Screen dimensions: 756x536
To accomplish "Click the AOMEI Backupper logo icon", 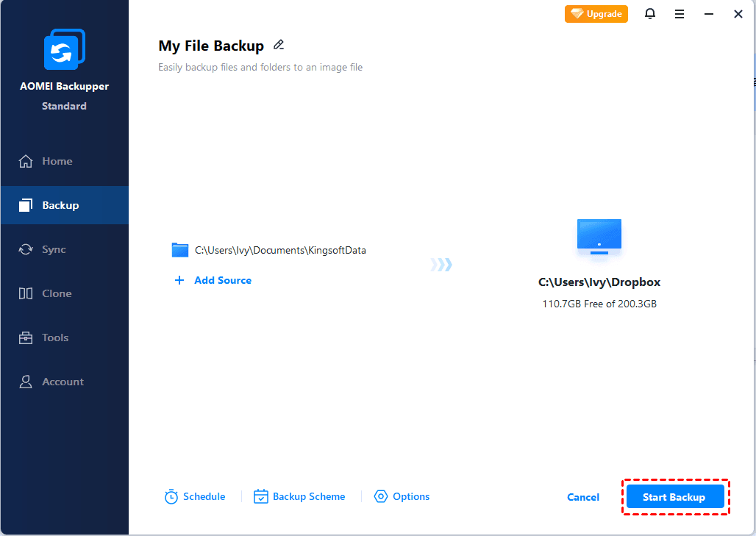I will pos(65,49).
